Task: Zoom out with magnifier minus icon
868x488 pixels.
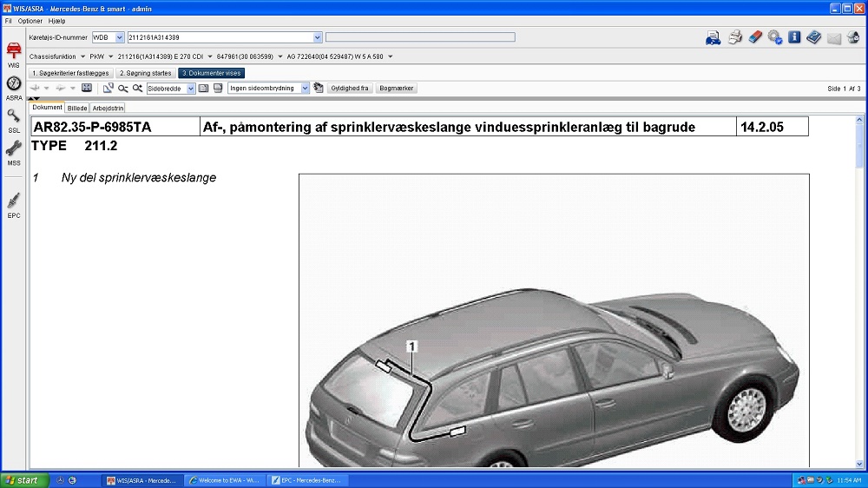Action: coord(123,88)
